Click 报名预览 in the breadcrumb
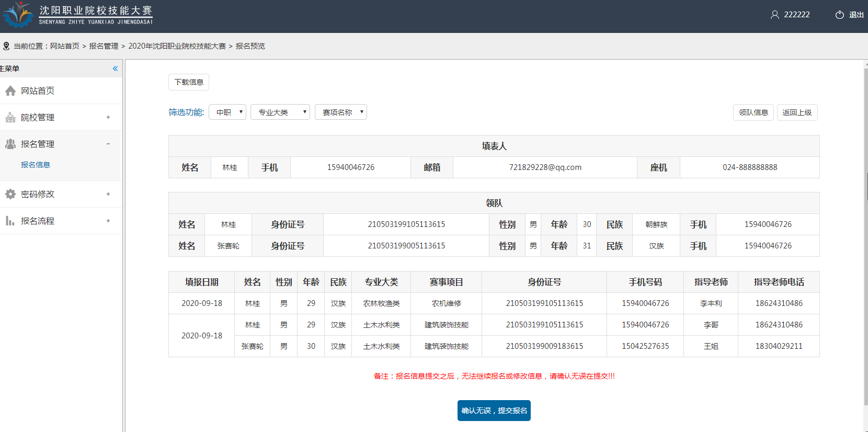Image resolution: width=868 pixels, height=432 pixels. [250, 46]
